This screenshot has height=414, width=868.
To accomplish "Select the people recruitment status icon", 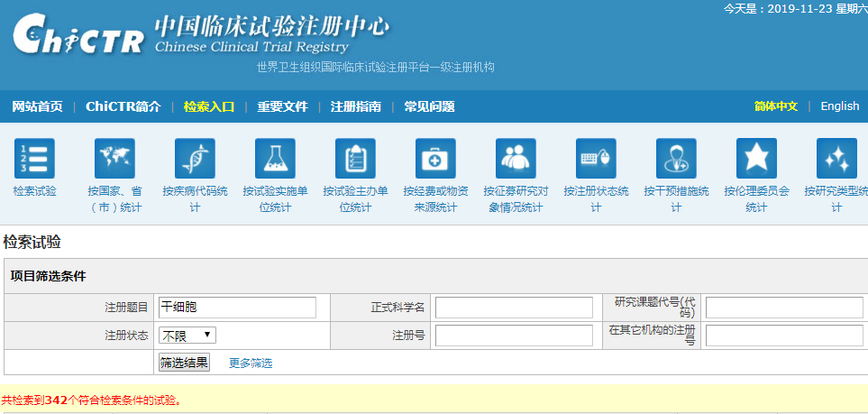I will (x=516, y=159).
